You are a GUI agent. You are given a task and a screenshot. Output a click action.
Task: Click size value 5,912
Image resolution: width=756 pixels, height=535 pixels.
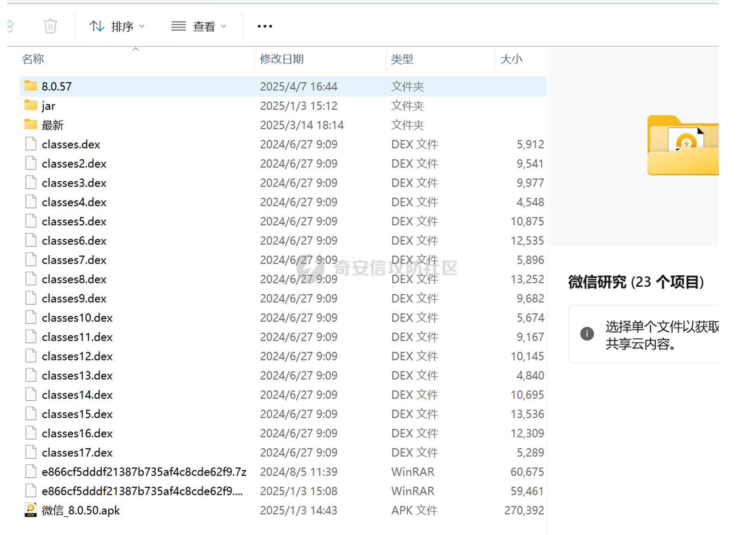pyautogui.click(x=530, y=144)
